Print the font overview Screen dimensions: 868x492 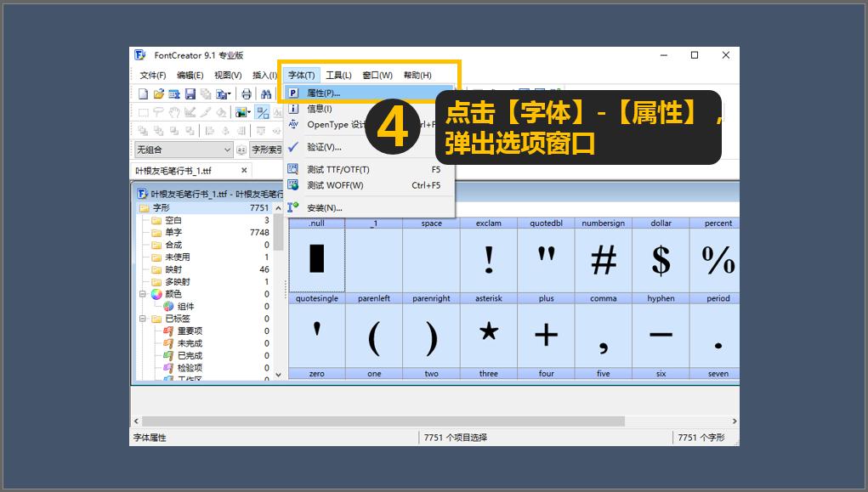[x=247, y=94]
